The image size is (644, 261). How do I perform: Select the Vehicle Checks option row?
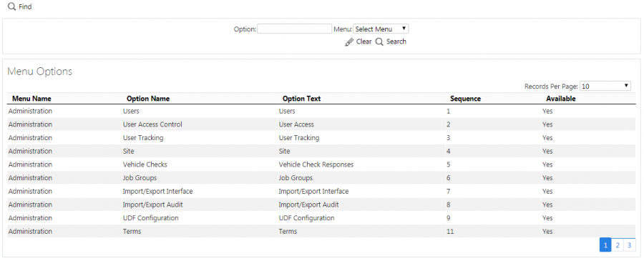coord(321,164)
